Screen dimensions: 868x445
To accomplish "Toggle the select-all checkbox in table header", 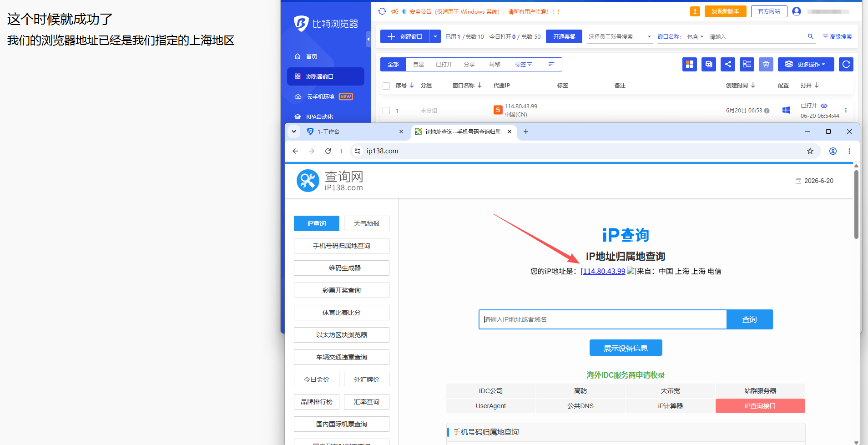I will click(386, 86).
